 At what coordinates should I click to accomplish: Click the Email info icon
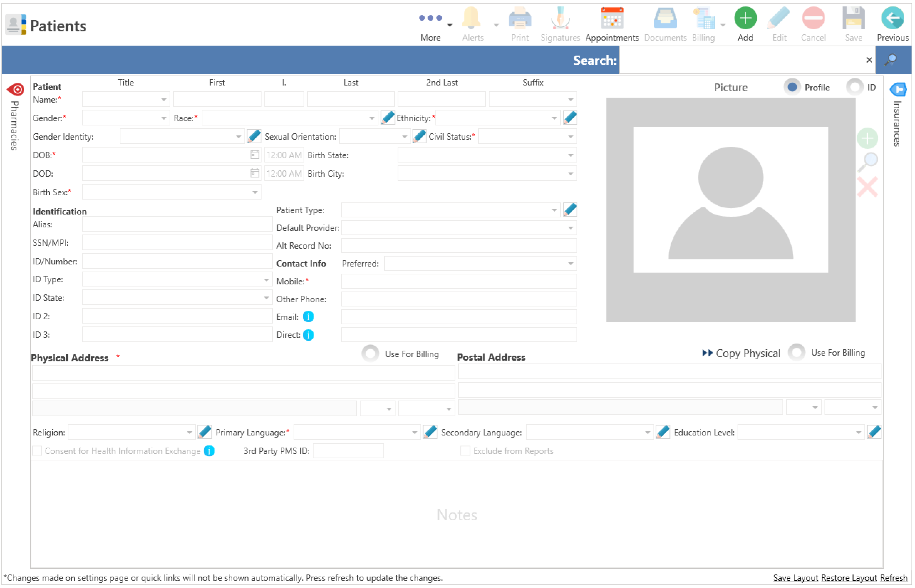point(309,317)
